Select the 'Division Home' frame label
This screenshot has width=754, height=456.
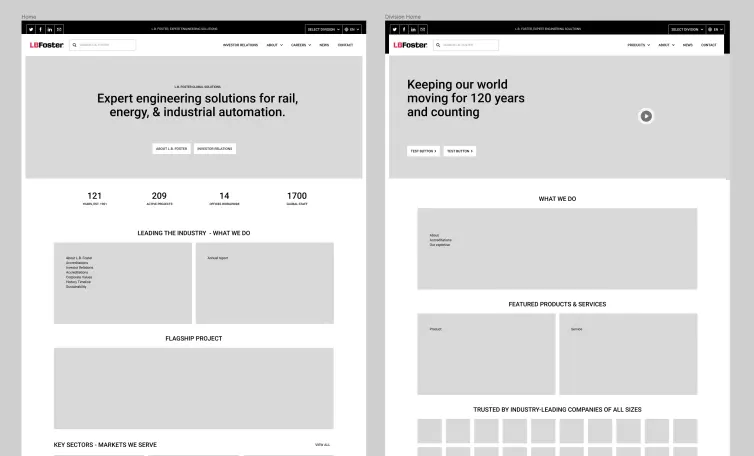(403, 17)
